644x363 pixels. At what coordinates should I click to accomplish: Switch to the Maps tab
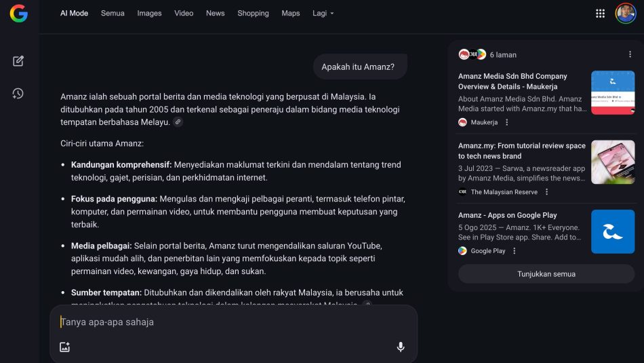point(290,13)
